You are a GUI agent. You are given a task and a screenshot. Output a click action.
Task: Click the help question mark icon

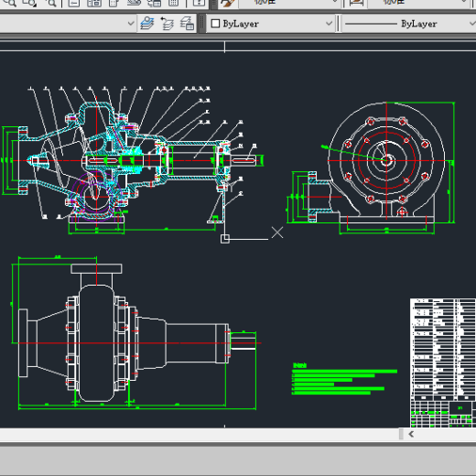[199, 3]
